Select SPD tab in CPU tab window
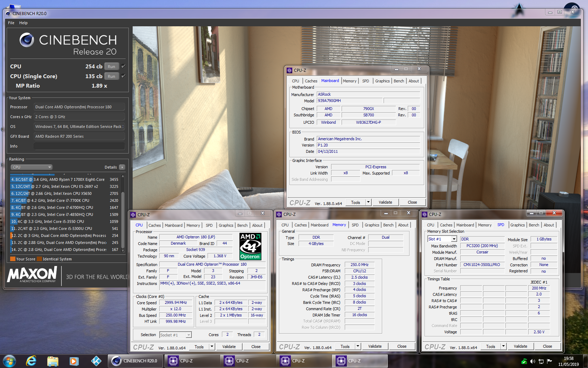The image size is (588, 368). tap(209, 225)
